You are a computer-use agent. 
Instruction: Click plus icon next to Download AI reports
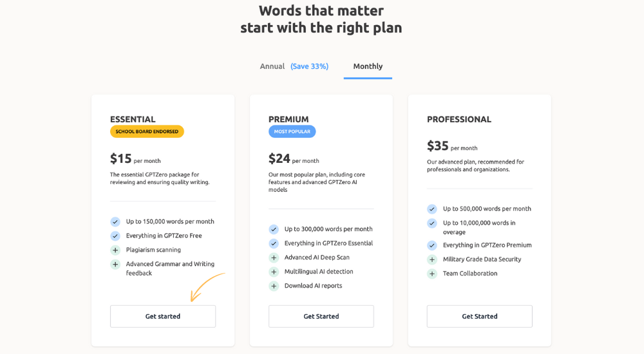pos(274,286)
